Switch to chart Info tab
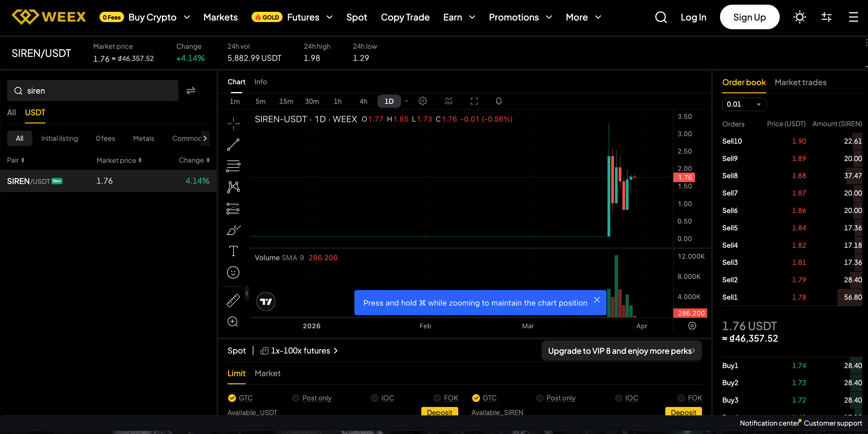868x434 pixels. point(261,82)
